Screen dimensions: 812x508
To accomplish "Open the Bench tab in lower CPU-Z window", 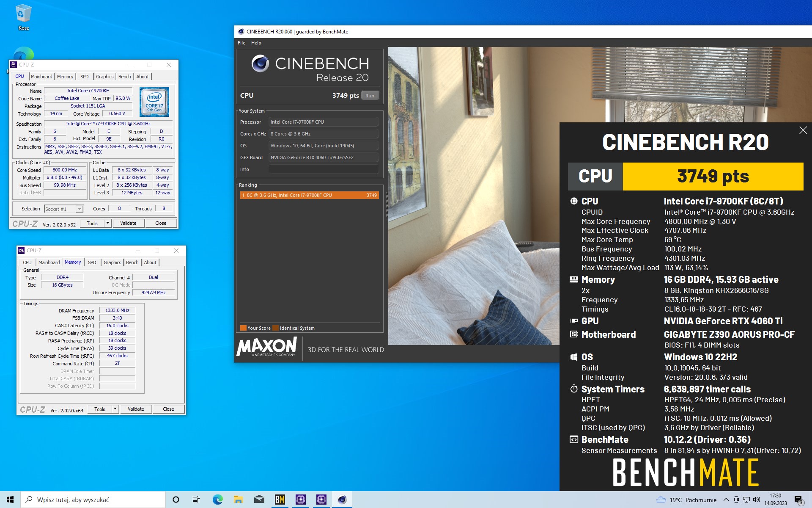I will click(132, 262).
